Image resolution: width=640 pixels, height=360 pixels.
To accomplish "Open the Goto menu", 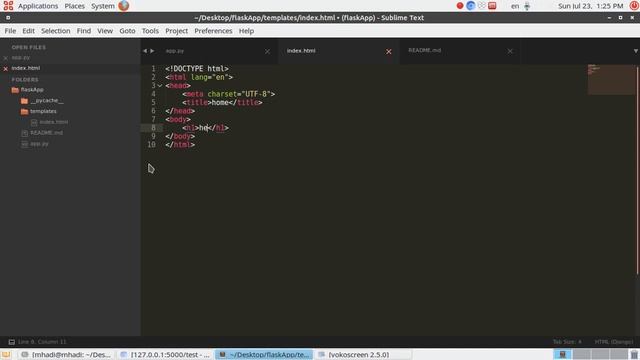I will click(127, 31).
